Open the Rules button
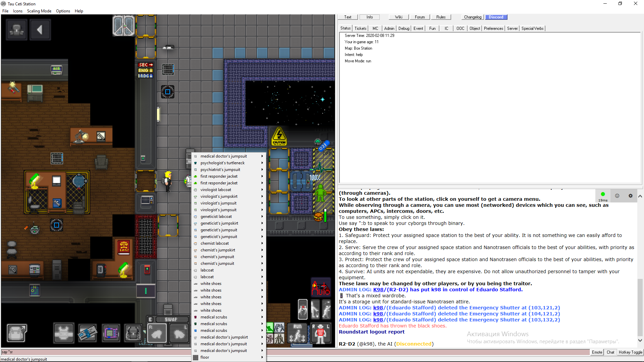Viewport: 644px width, 362px height. (441, 17)
